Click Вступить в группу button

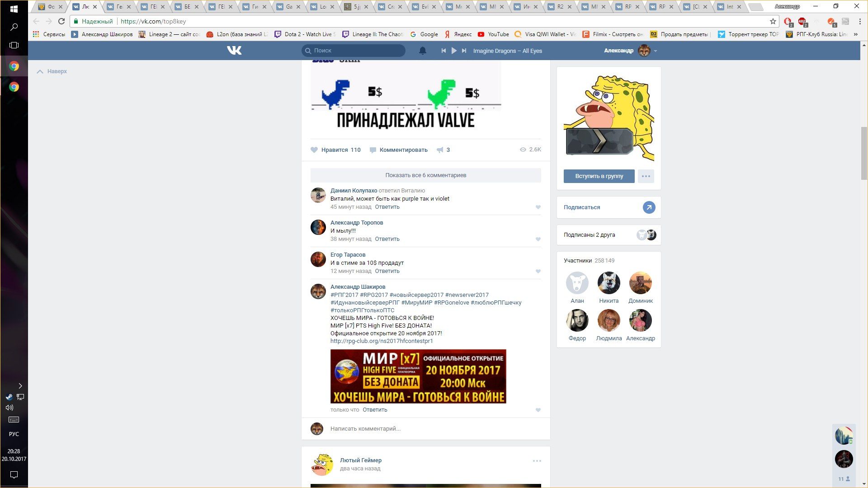point(599,176)
